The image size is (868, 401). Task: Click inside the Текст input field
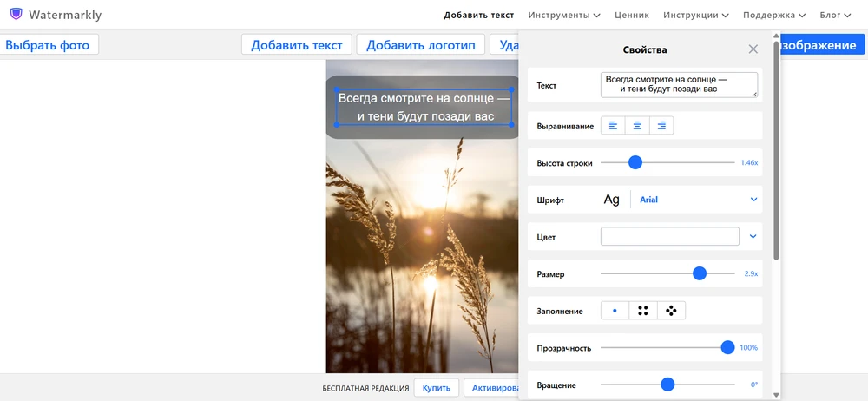pos(678,84)
